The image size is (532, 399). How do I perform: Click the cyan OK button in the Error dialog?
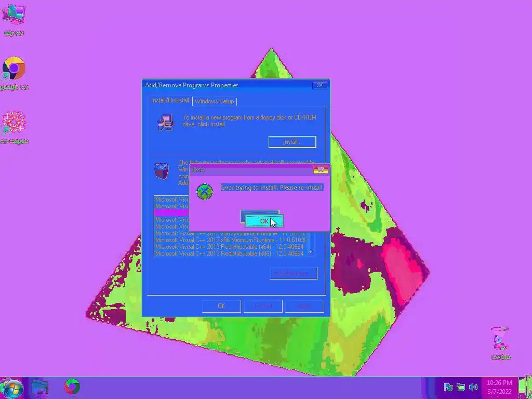264,221
